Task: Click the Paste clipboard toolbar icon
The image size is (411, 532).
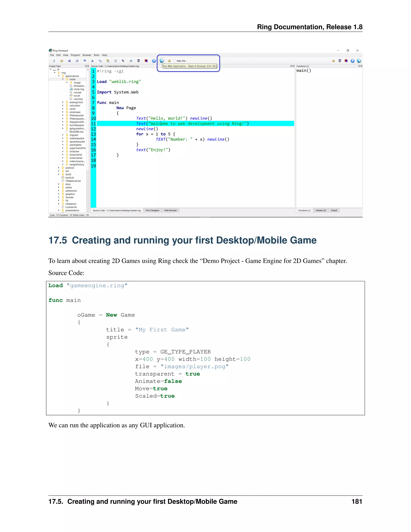Action: tap(108, 61)
